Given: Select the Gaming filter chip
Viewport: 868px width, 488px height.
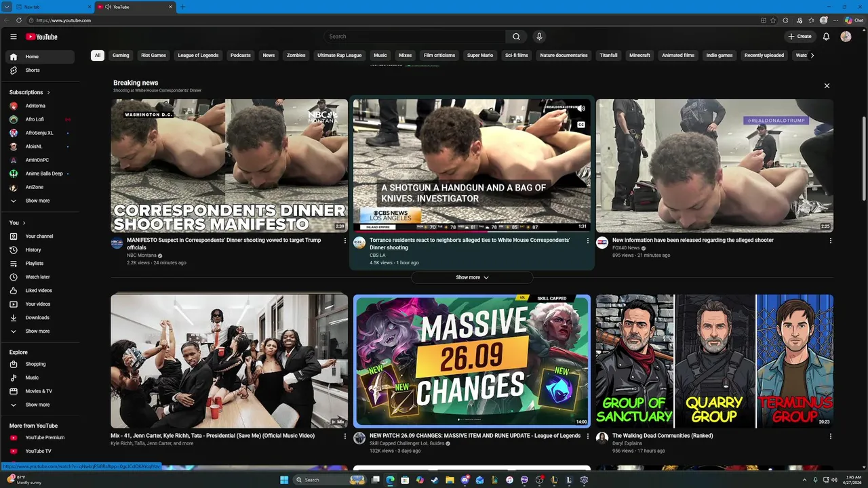Looking at the screenshot, I should tap(121, 56).
